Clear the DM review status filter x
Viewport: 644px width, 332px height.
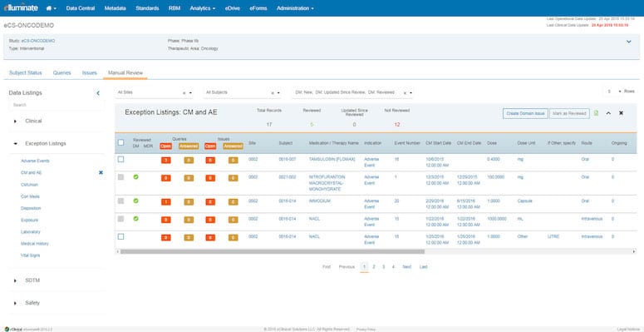[405, 93]
